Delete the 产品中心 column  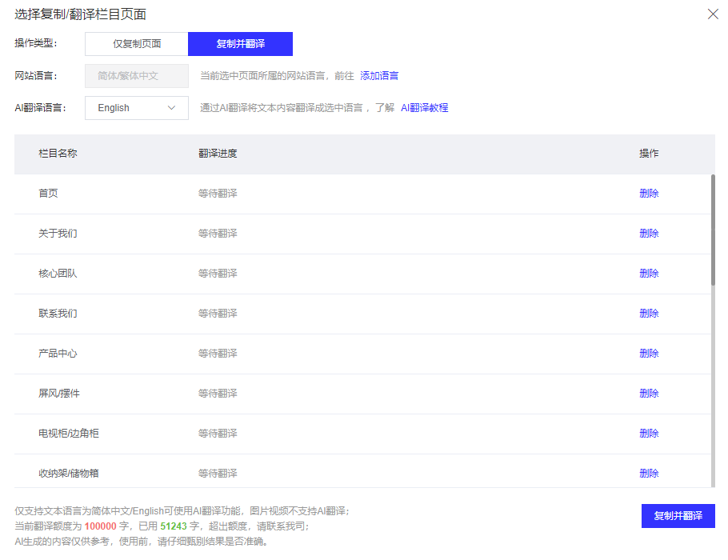[649, 353]
